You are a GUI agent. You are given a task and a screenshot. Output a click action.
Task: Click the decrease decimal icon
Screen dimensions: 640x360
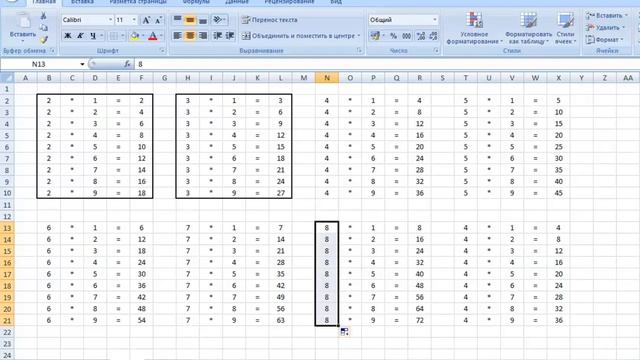tap(433, 36)
